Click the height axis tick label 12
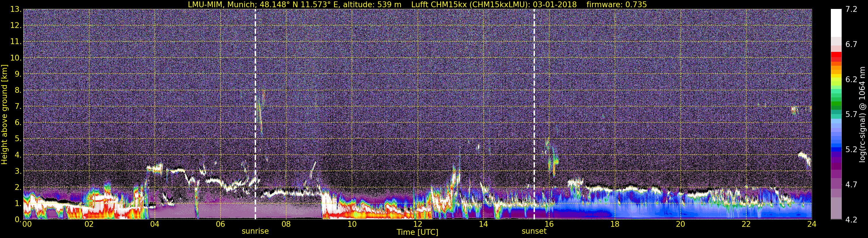 click(16, 25)
